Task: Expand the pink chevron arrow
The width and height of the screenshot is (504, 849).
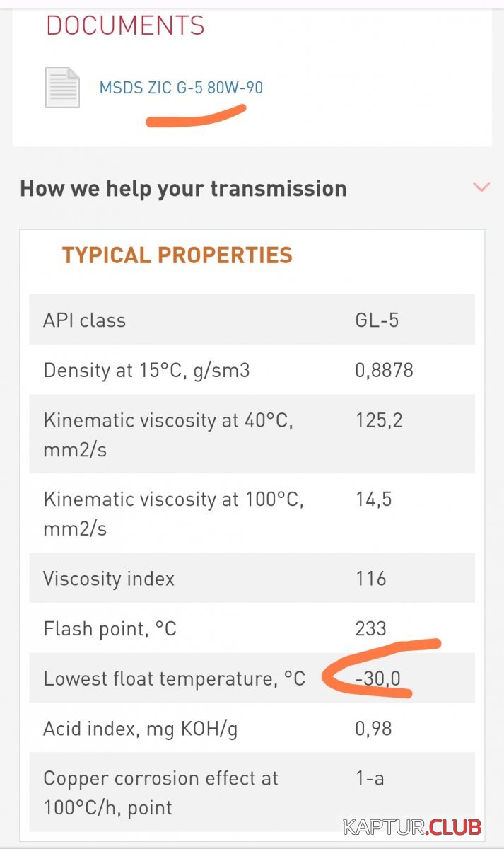Action: click(481, 187)
